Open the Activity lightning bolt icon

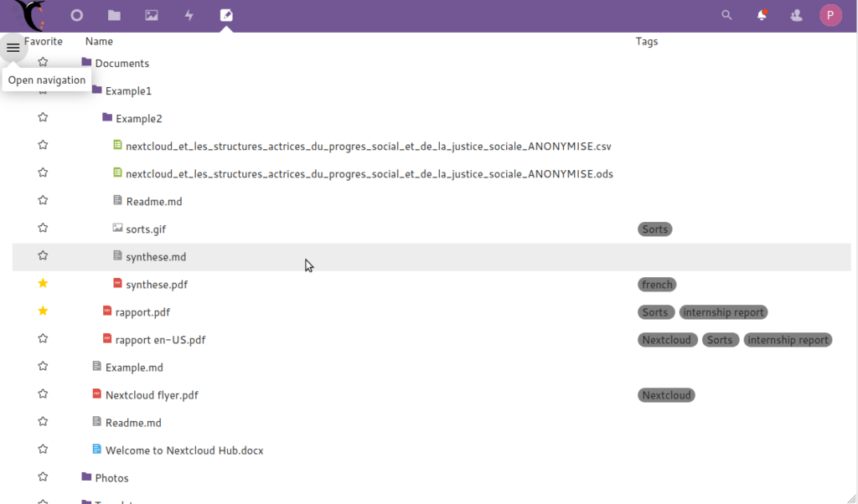(189, 15)
